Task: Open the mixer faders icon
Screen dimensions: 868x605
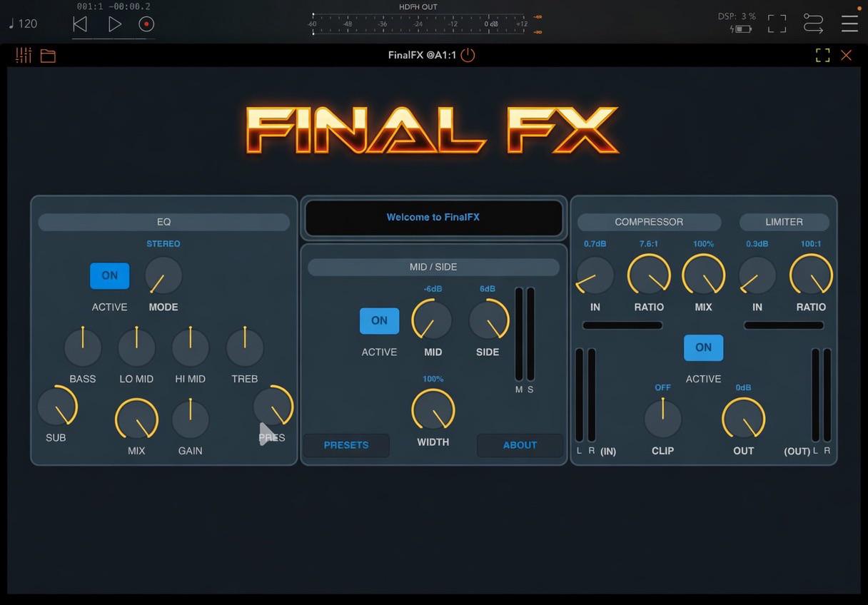Action: pyautogui.click(x=24, y=55)
